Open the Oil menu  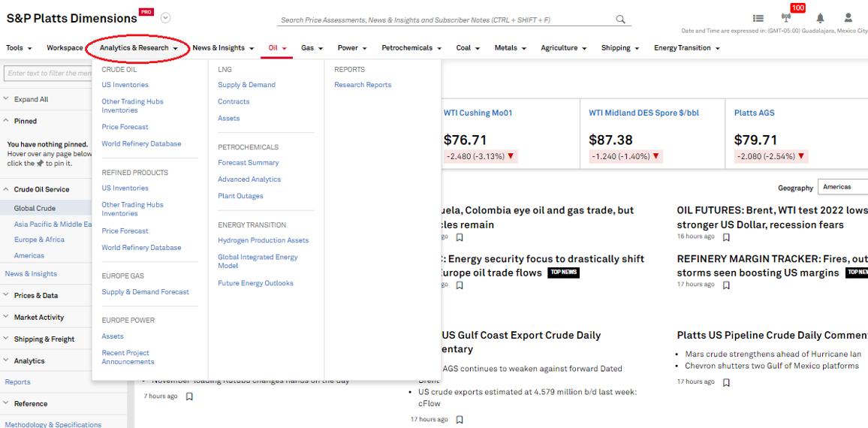click(x=277, y=47)
